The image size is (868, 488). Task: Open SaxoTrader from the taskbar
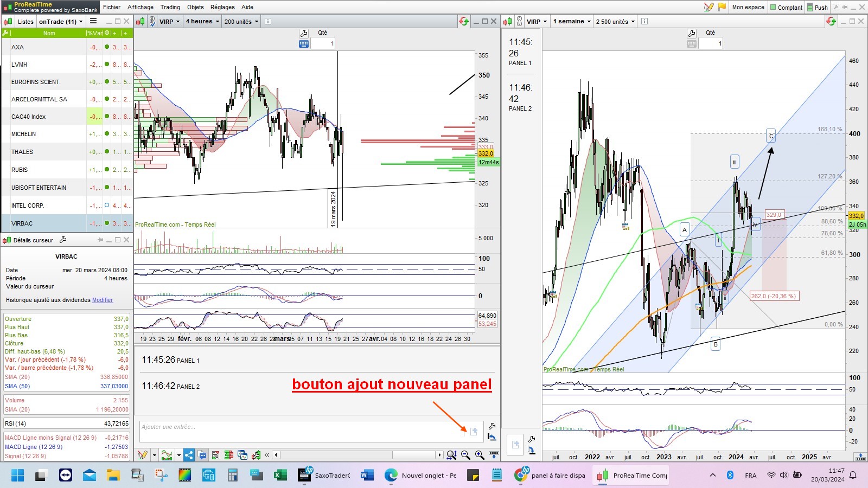(325, 476)
